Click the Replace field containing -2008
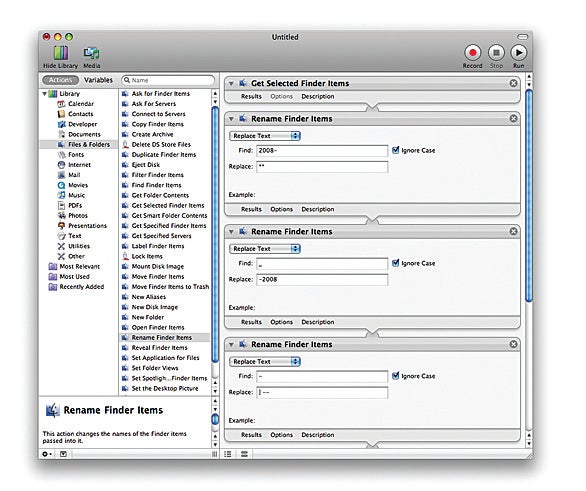 click(322, 280)
